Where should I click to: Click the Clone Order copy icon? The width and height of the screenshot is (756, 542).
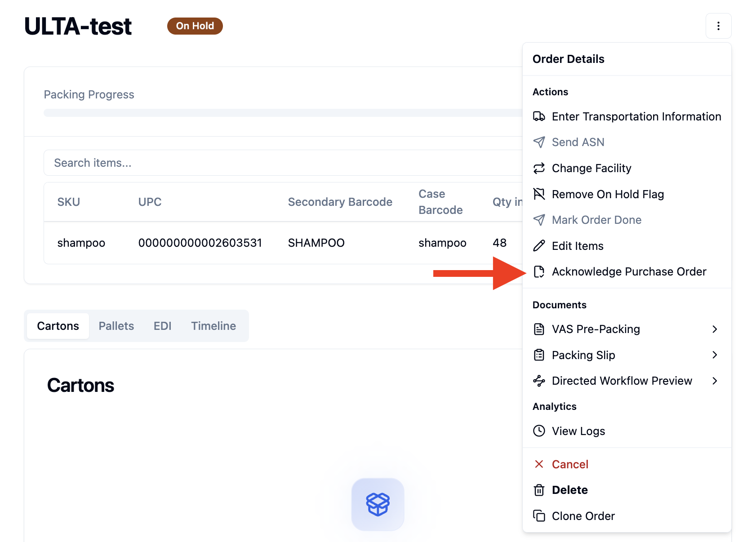point(539,516)
